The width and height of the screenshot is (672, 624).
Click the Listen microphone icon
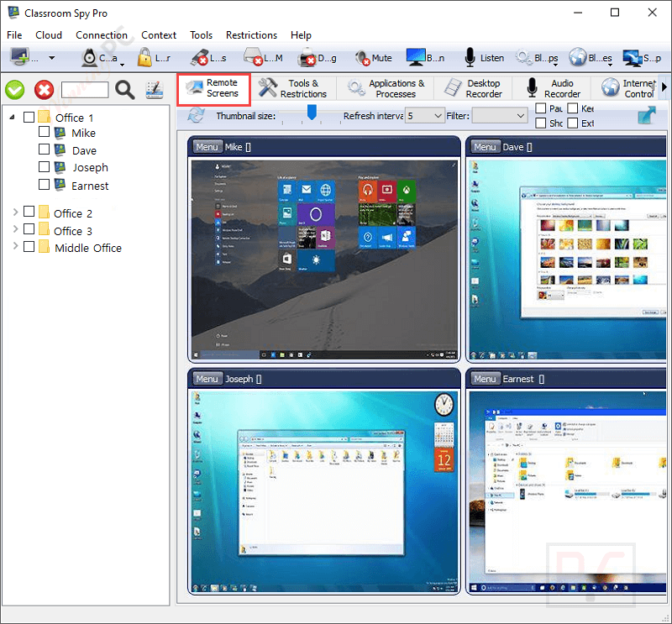[x=470, y=58]
